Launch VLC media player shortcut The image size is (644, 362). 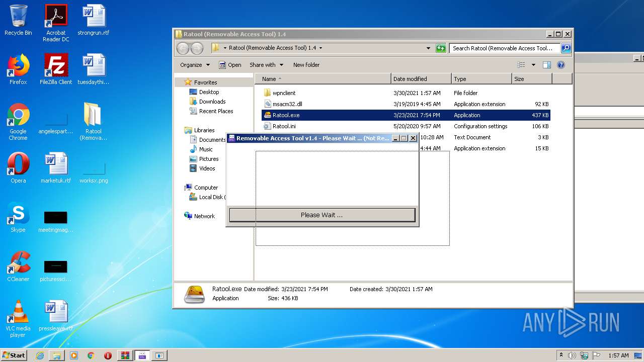pos(18,319)
